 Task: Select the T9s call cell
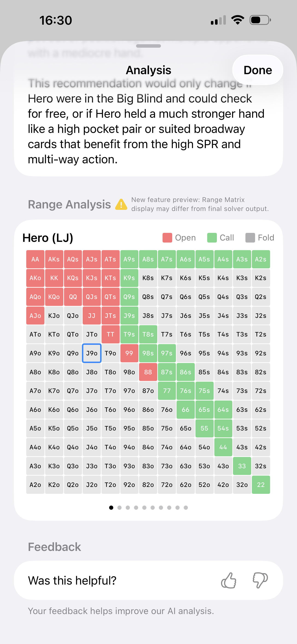pos(129,334)
